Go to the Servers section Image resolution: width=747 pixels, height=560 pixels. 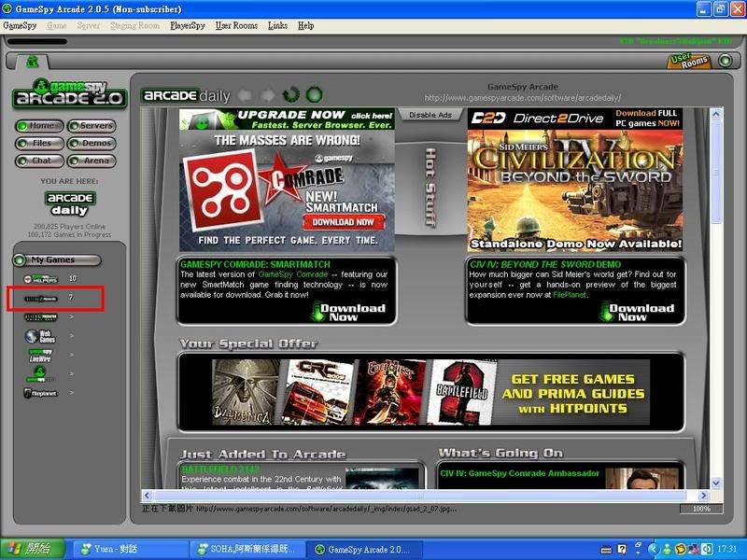(x=91, y=126)
